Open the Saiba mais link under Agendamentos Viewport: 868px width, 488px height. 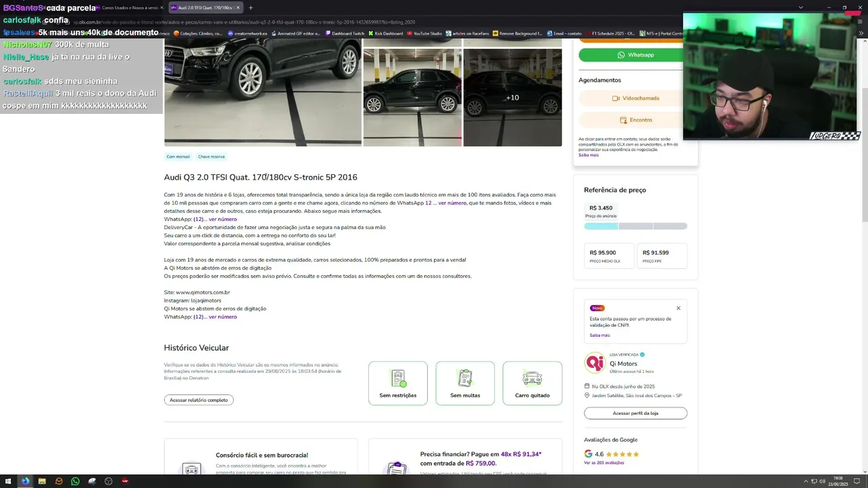click(589, 155)
